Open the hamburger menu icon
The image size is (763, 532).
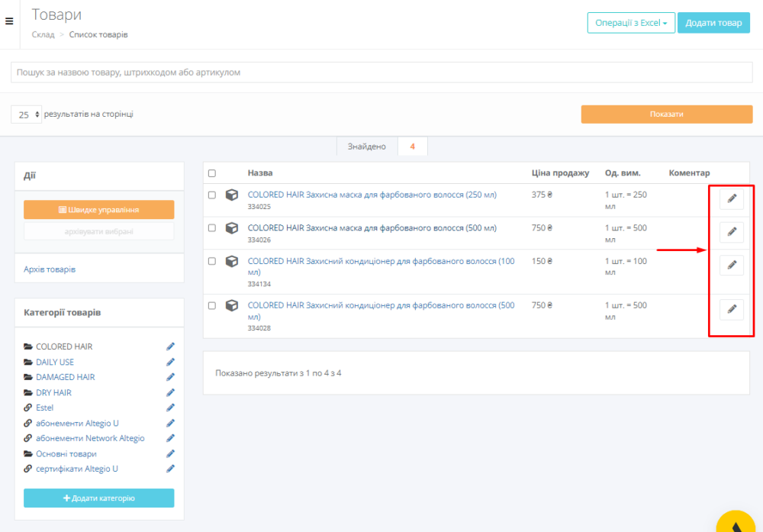(9, 21)
